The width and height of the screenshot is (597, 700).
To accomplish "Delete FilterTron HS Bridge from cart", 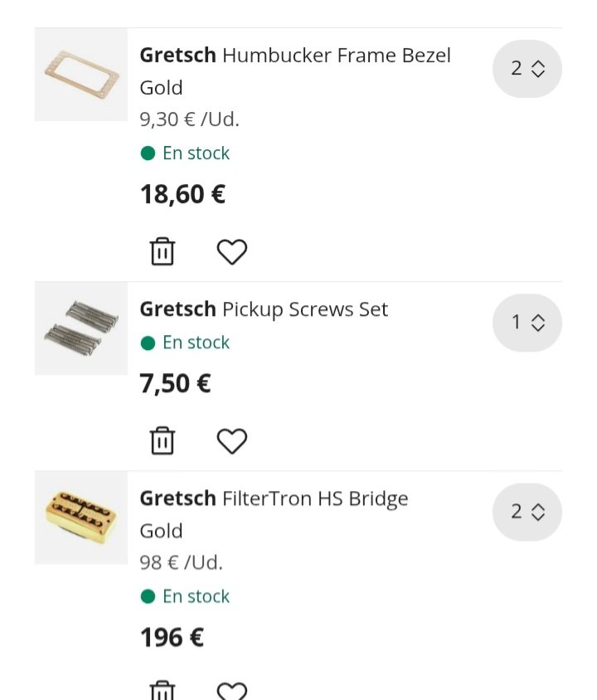I will coord(163,690).
